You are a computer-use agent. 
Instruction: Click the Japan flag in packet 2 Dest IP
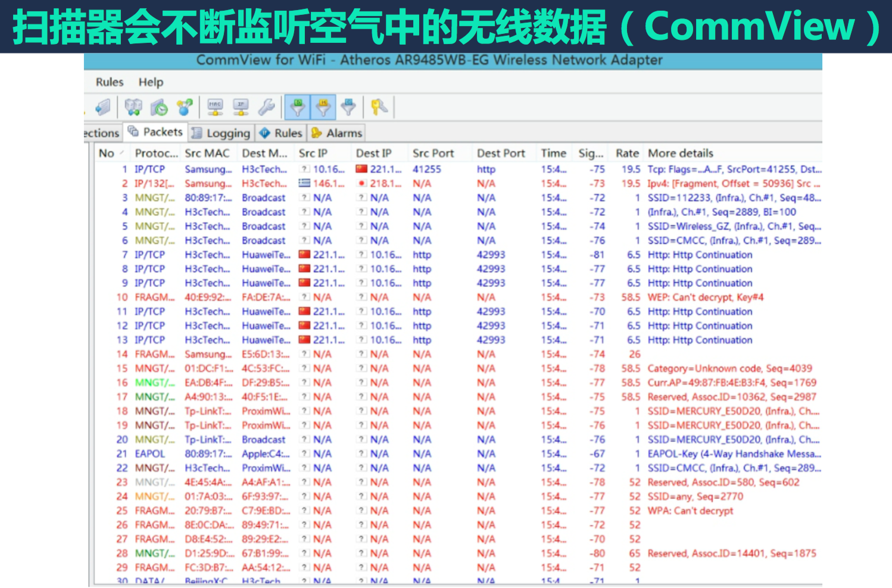[x=361, y=183]
